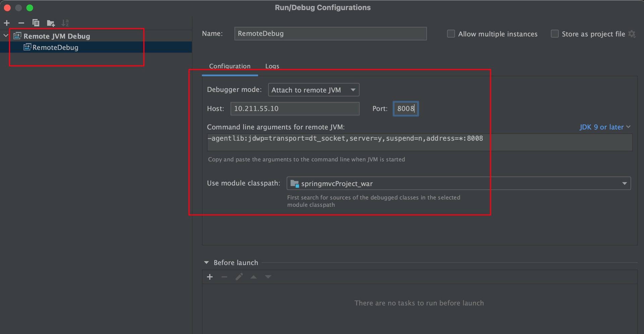
Task: Open the JDK 9 or later version selector
Action: (x=605, y=127)
